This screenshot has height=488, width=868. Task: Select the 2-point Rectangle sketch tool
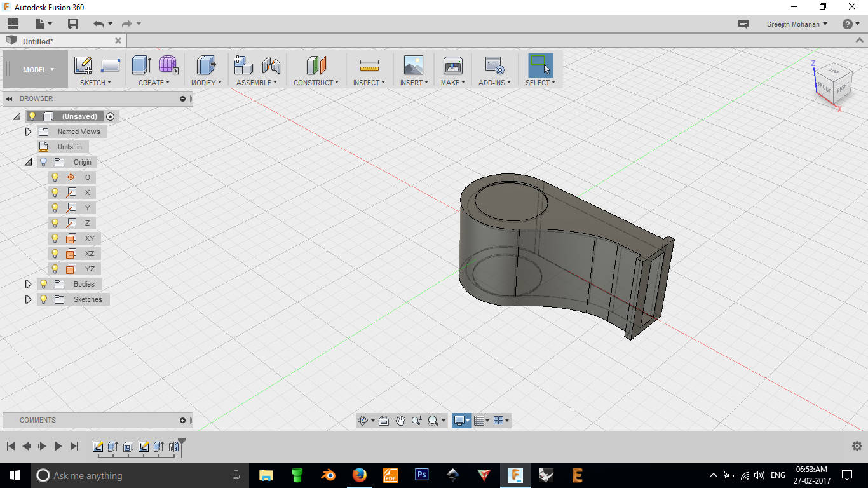pyautogui.click(x=111, y=65)
